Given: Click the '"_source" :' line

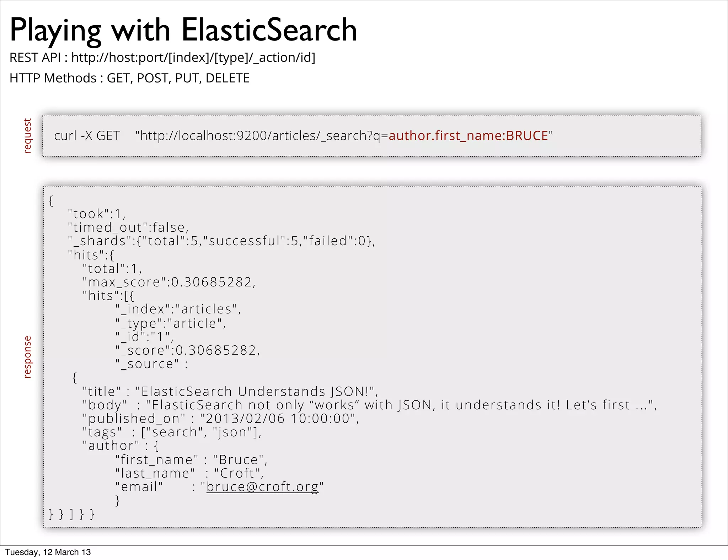Looking at the screenshot, I should tap(151, 364).
